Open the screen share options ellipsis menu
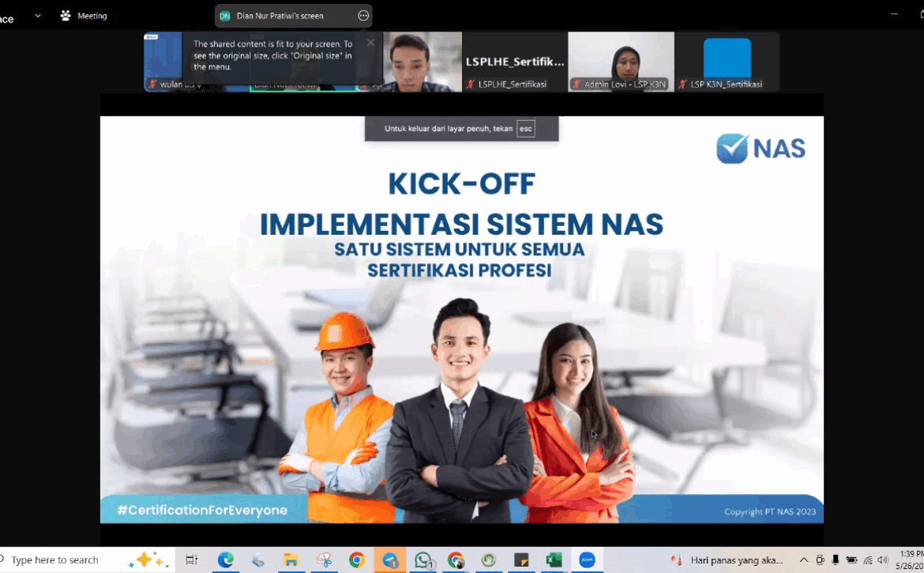This screenshot has height=573, width=924. tap(363, 16)
